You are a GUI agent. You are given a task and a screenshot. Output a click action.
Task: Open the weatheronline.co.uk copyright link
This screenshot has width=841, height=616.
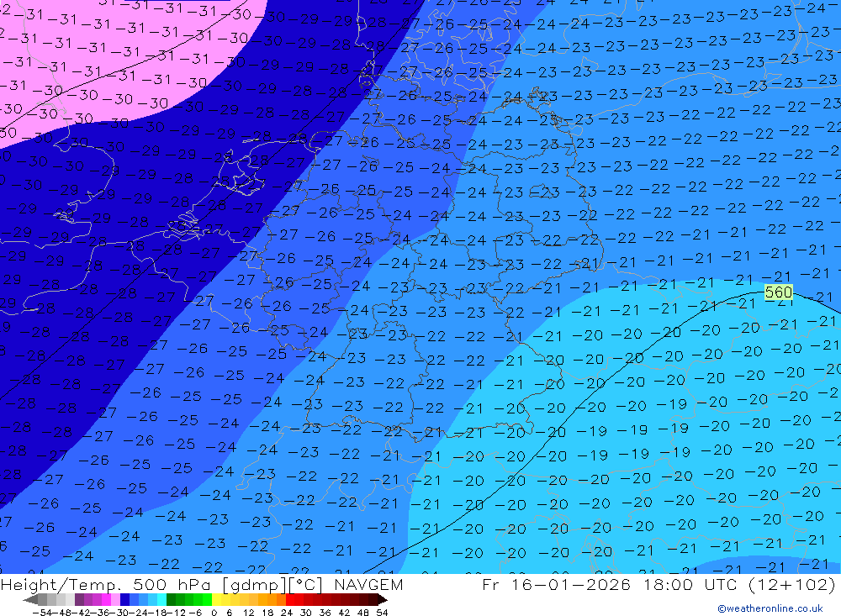(x=770, y=608)
